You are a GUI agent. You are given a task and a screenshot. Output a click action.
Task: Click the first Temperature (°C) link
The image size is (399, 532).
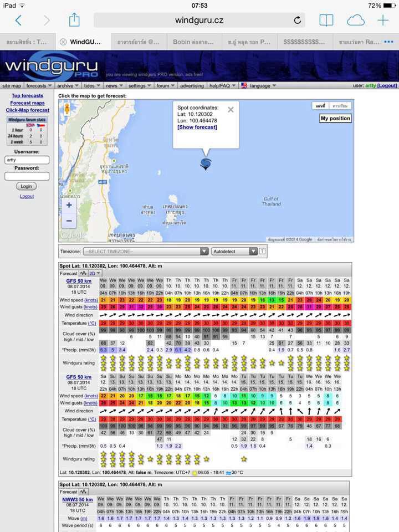point(92,323)
